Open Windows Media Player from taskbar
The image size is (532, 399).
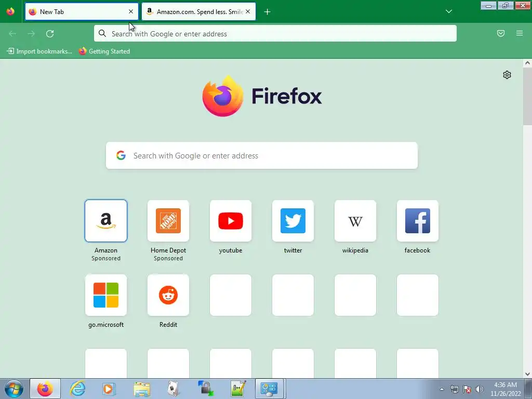109,389
